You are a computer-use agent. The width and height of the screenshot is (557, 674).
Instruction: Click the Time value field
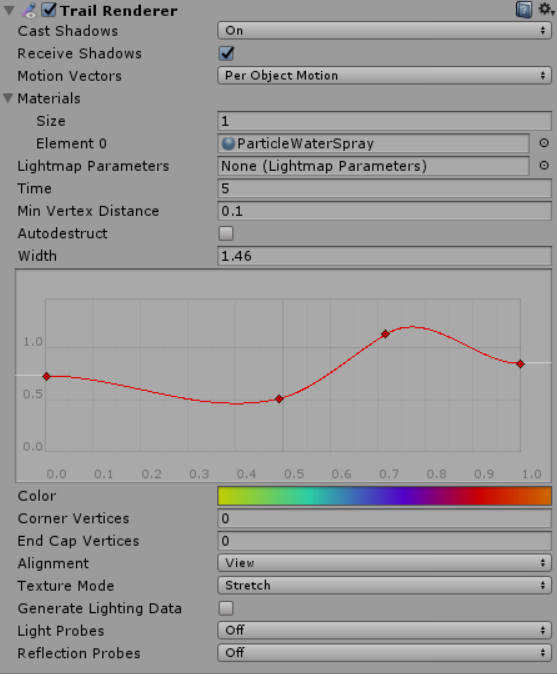click(384, 188)
